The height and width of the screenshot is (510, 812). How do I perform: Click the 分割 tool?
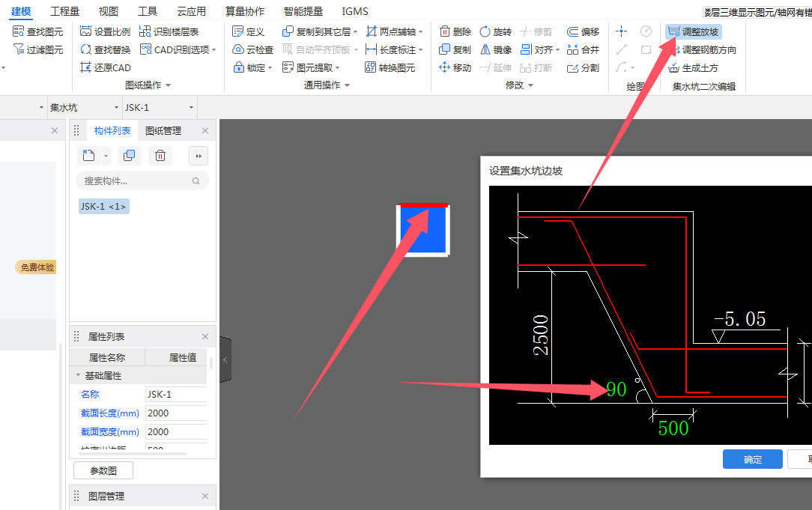(583, 68)
